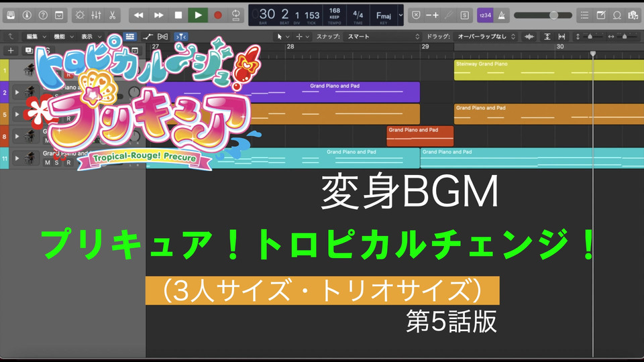Open the Inspector info icon
The image size is (644, 362).
point(27,15)
